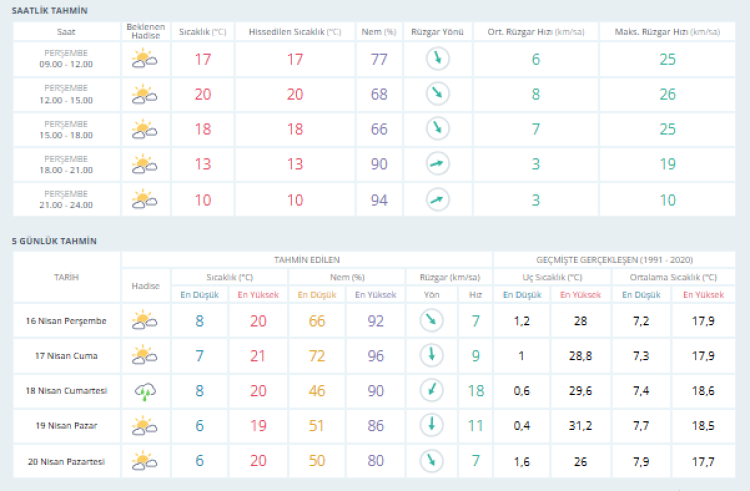Click the 31,2 record high temperature value
The width and height of the screenshot is (750, 491).
pyautogui.click(x=580, y=426)
